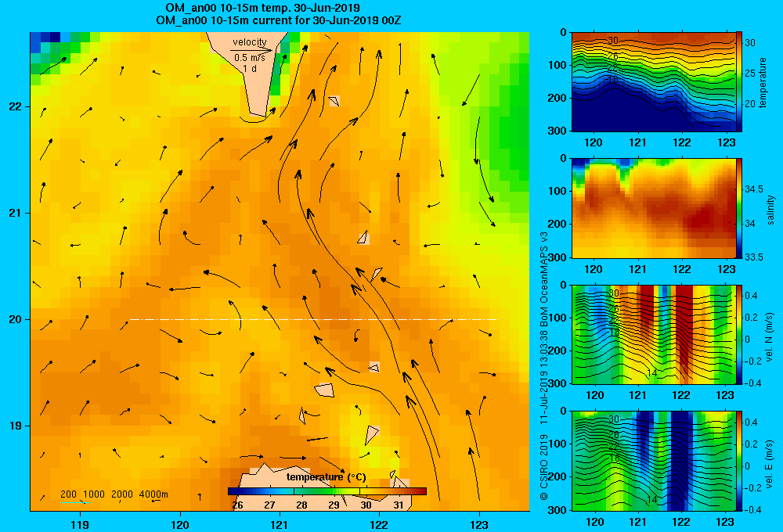Click the 28 tick label on the map colorbar
783x532 pixels.
coord(301,505)
